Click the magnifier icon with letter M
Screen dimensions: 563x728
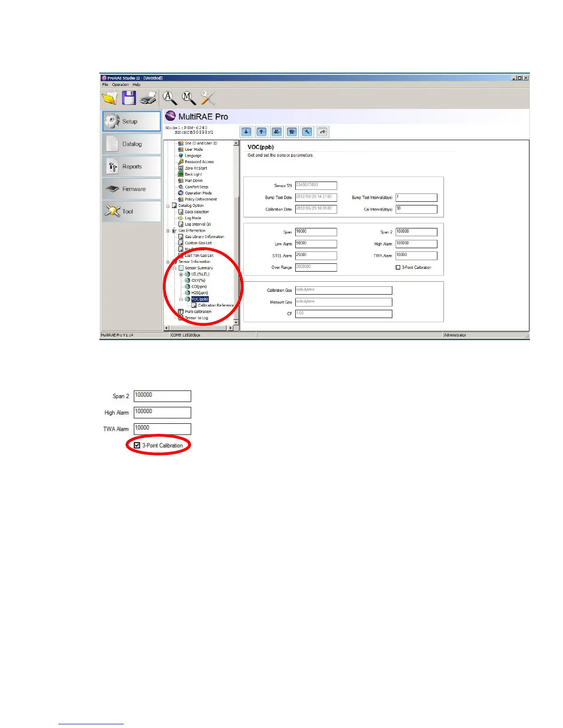(189, 98)
